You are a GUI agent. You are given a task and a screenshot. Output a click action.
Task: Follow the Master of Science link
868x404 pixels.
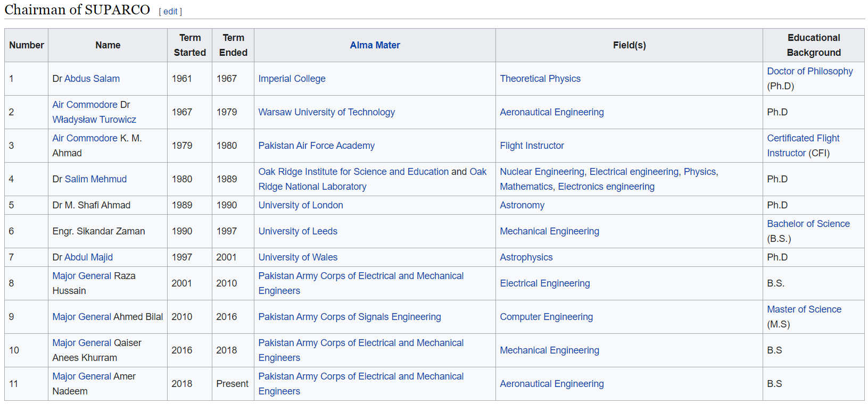click(x=804, y=309)
